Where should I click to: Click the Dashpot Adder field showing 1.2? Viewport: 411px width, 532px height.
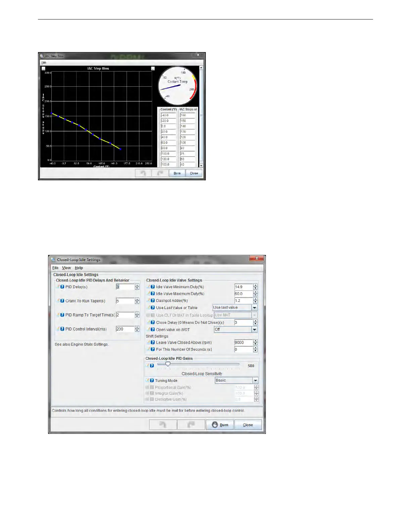[x=244, y=301]
